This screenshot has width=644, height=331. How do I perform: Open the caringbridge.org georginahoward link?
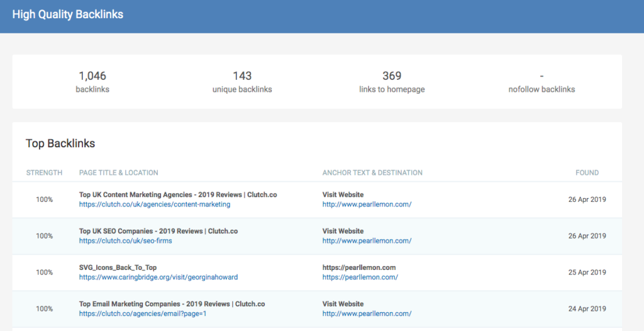(158, 277)
